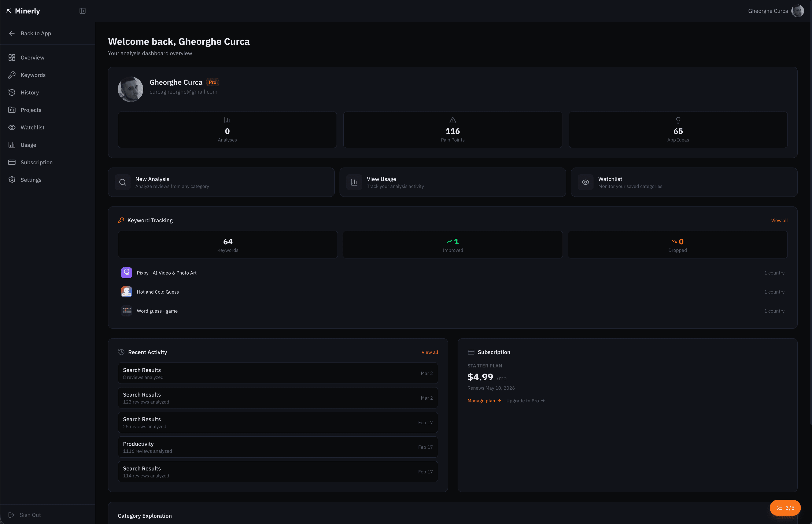Open the Watchlist quick action card
Viewport: 812px width, 524px height.
[684, 182]
